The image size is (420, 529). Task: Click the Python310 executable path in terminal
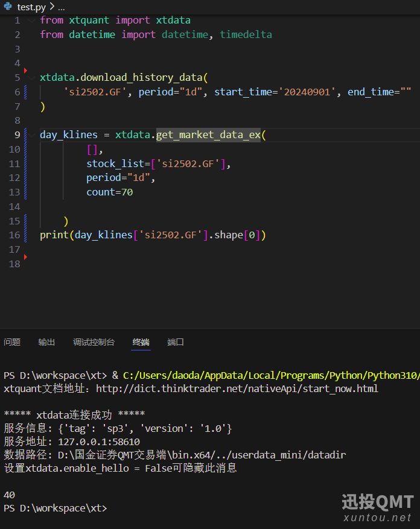271,376
